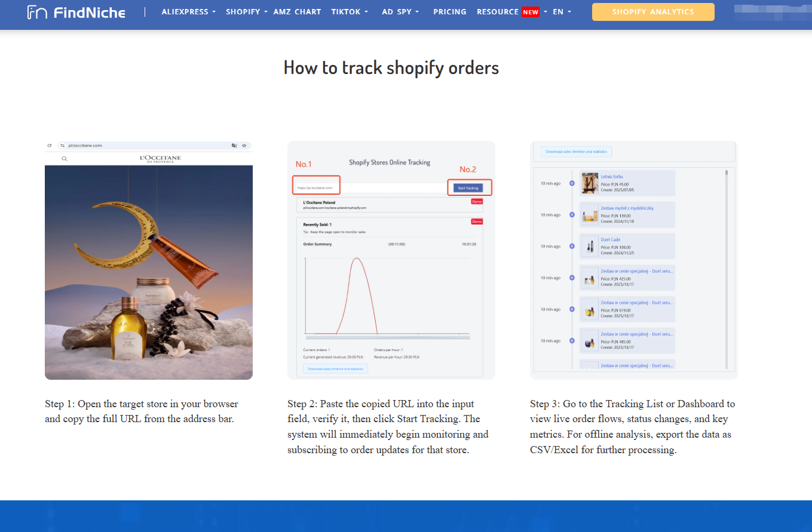Screen dimensions: 812x532
Task: Click the Start Tracking button
Action: click(470, 187)
